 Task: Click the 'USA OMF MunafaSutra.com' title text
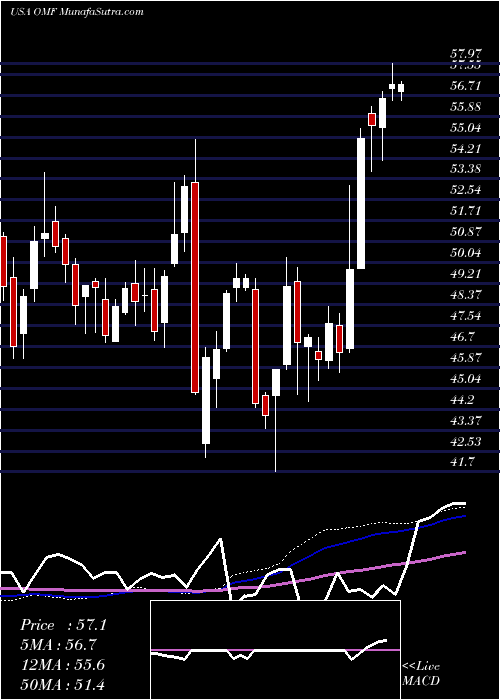click(x=77, y=12)
